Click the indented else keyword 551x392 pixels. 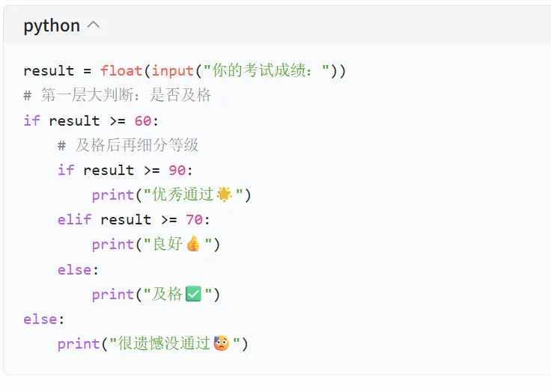tap(75, 270)
